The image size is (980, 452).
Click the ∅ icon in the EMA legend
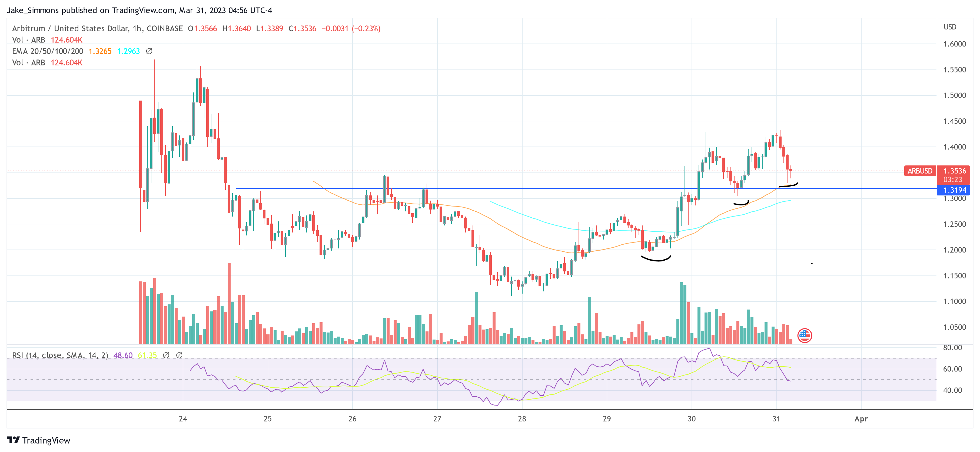point(149,51)
